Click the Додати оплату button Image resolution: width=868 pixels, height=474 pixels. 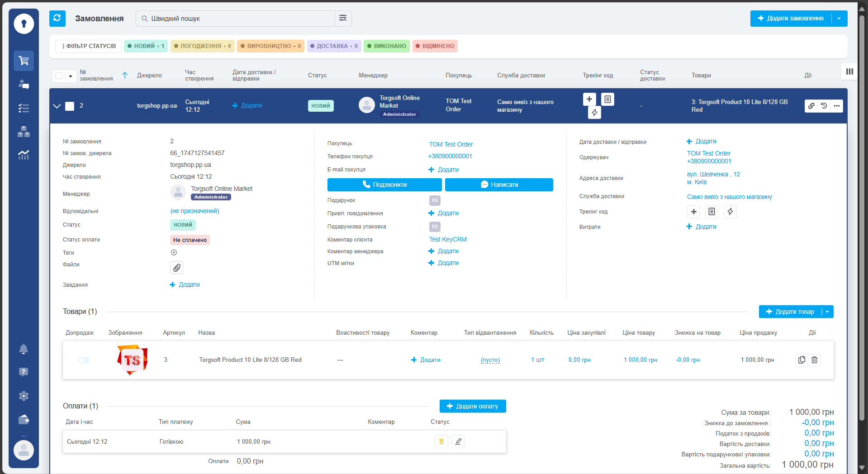pyautogui.click(x=473, y=406)
